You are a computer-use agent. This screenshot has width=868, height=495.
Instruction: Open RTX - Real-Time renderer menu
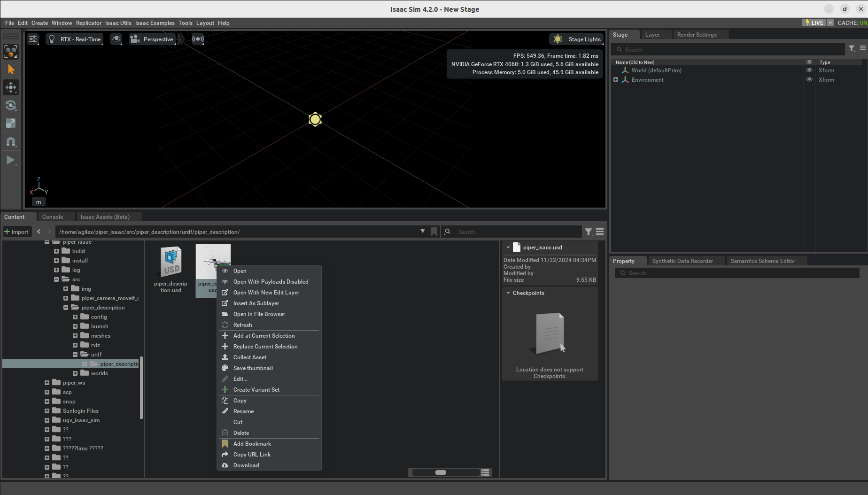75,39
